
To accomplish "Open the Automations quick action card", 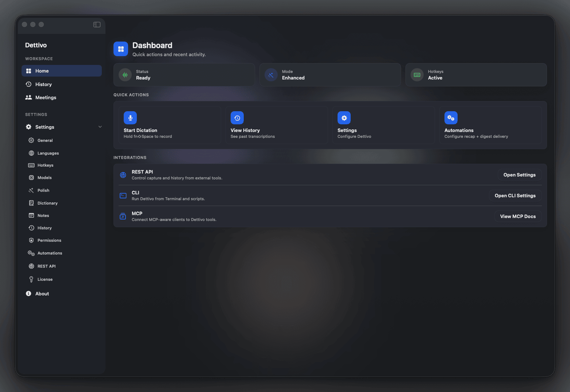I will [x=490, y=125].
